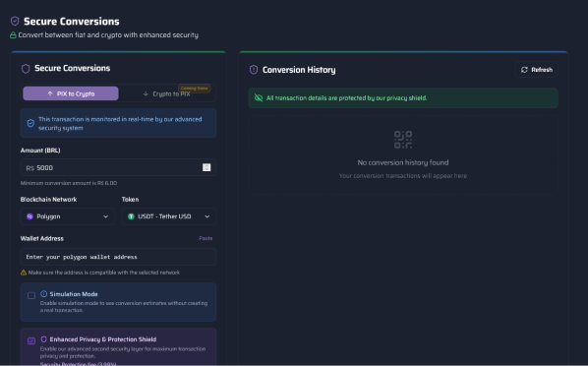Click the shield icon beside the Secure Conversions page title
The width and height of the screenshot is (588, 366).
15,21
